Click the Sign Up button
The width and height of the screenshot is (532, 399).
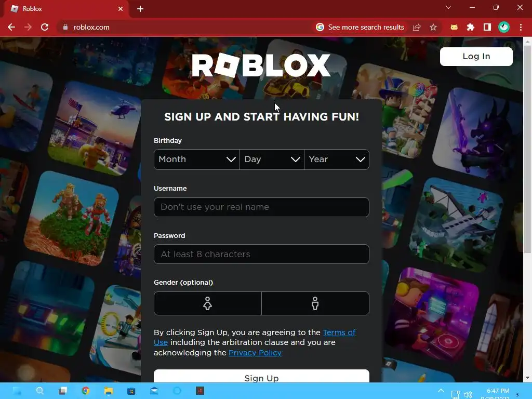click(262, 376)
